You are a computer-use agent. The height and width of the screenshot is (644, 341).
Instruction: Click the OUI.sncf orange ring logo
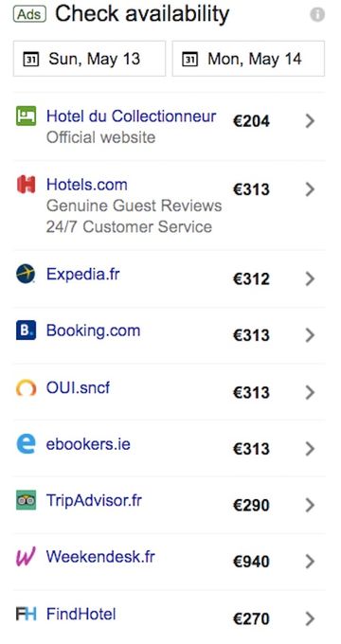pos(26,387)
